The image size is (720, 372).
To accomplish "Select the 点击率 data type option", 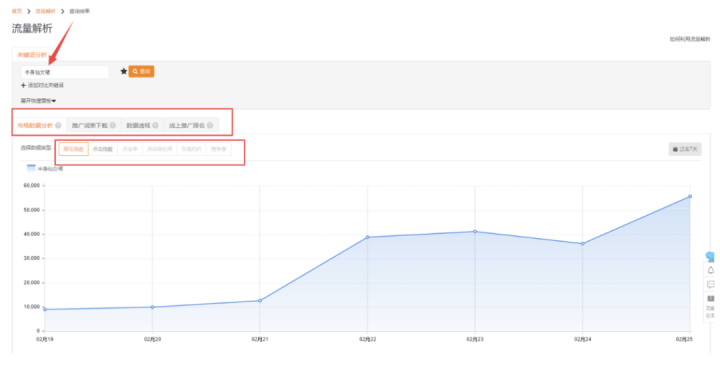I will point(130,149).
